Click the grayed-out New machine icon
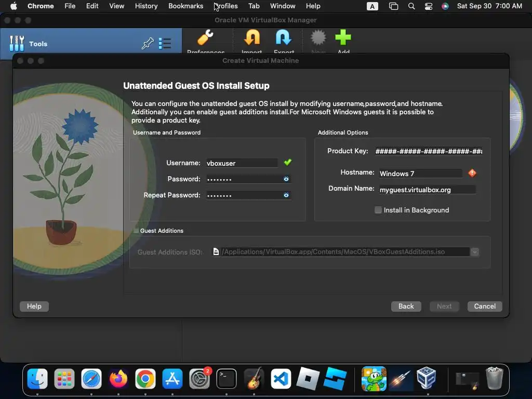This screenshot has width=532, height=399. pos(318,37)
